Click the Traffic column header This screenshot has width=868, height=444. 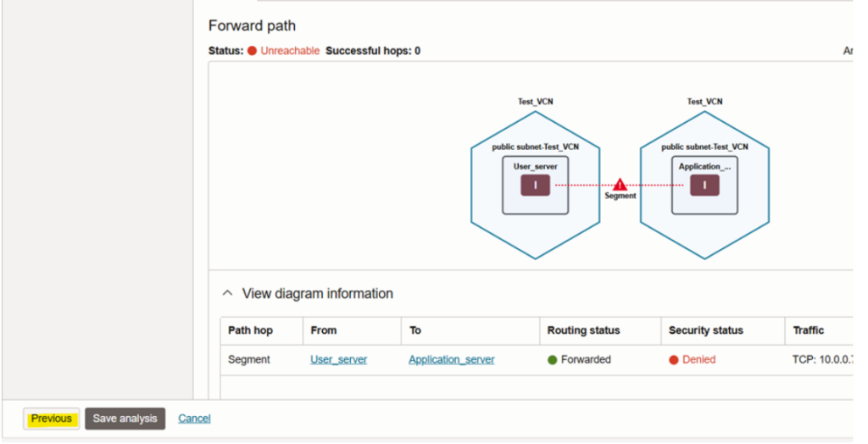click(808, 330)
